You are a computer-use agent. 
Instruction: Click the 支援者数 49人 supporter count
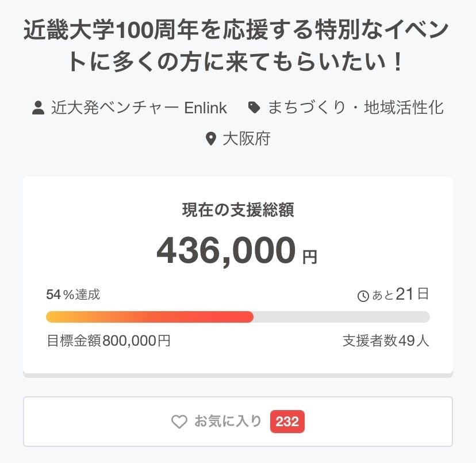point(386,340)
